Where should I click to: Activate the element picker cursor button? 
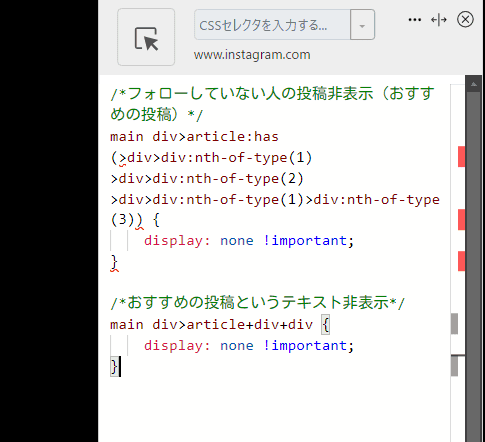pos(146,37)
